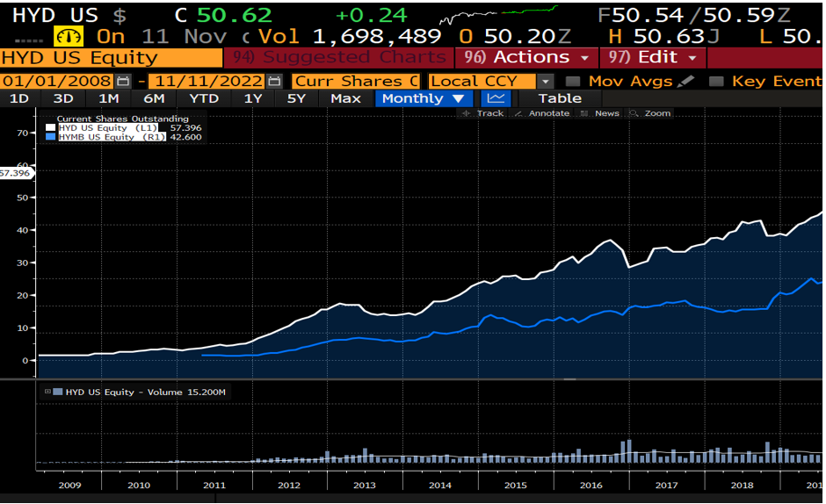Image resolution: width=826 pixels, height=504 pixels.
Task: Select the 5Y range tab
Action: (x=296, y=98)
